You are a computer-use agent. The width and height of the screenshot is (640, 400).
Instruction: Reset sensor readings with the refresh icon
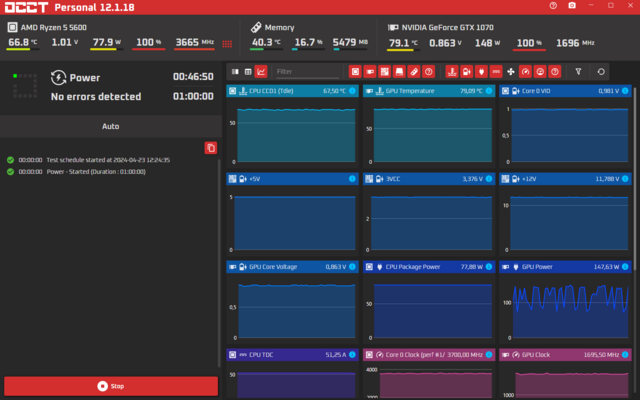click(x=600, y=72)
